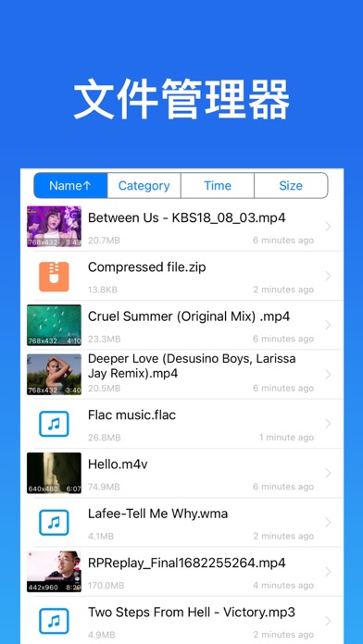Expand the Flac music.flac row chevron
This screenshot has width=363, height=644.
point(328,424)
